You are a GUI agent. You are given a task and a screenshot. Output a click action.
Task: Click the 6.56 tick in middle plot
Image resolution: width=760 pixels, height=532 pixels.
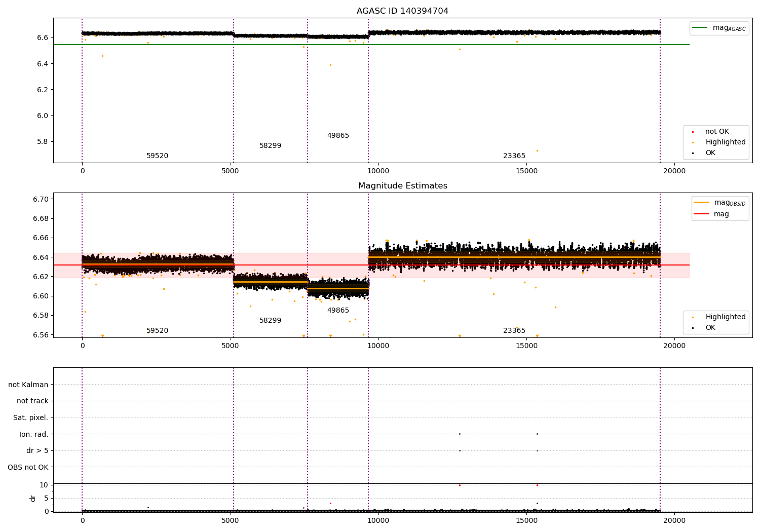(x=41, y=335)
